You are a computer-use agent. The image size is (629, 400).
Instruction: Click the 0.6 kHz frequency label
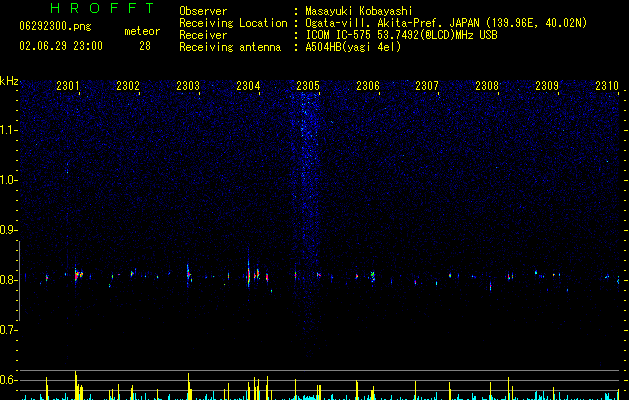[8, 380]
